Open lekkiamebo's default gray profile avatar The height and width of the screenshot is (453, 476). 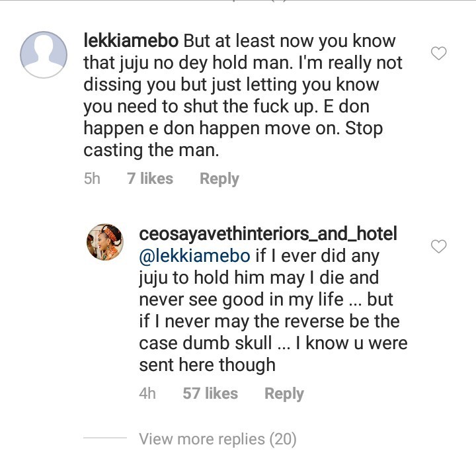44,54
